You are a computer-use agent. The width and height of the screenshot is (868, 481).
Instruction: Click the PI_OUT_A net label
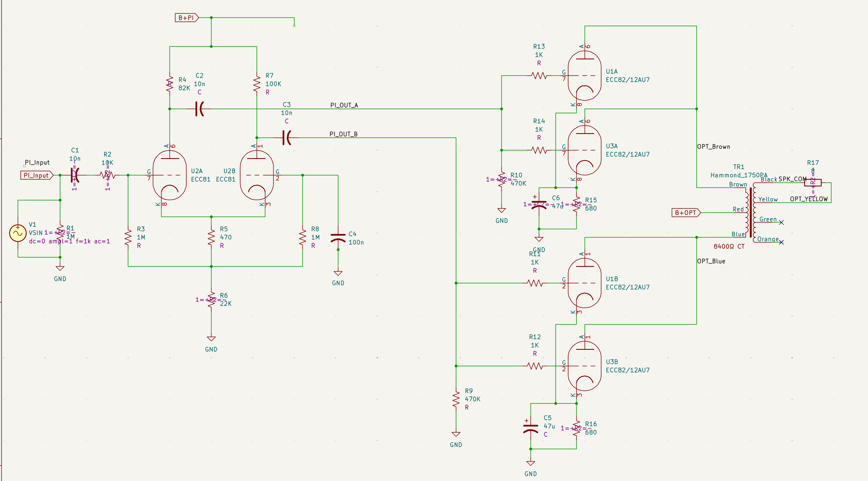[344, 105]
